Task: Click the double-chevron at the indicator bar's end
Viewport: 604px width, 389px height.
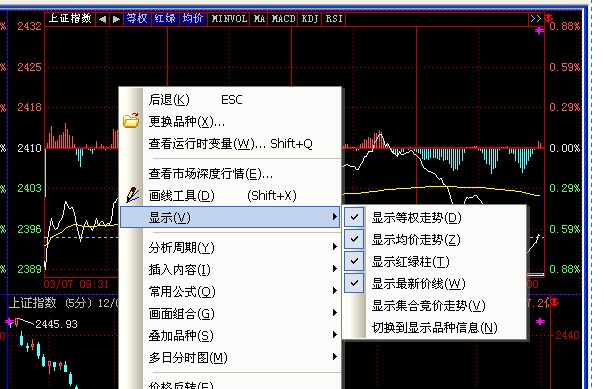Action: (x=535, y=18)
